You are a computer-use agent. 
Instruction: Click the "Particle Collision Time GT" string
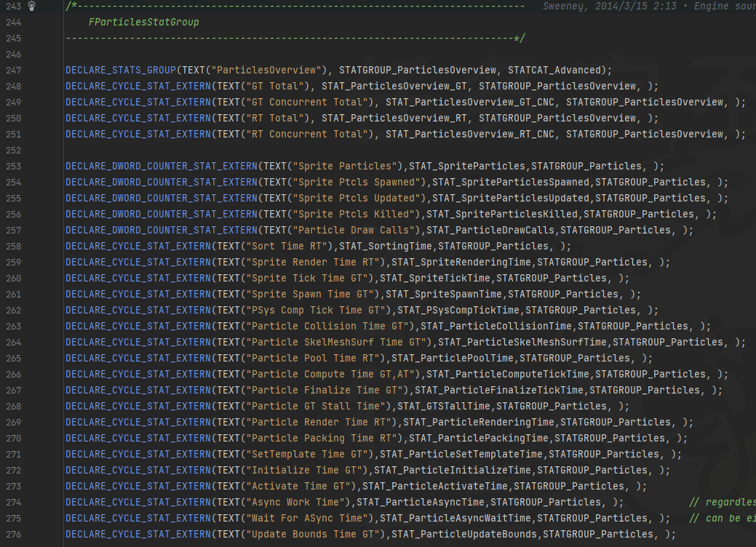point(328,327)
